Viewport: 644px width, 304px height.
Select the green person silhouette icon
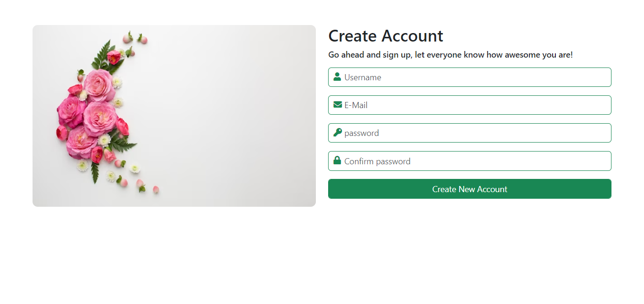tap(337, 76)
